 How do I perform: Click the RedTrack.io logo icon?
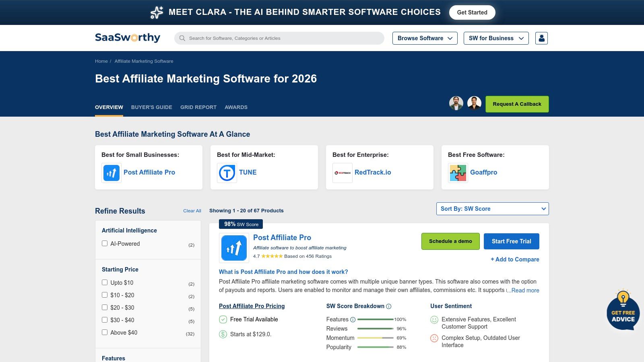(342, 173)
